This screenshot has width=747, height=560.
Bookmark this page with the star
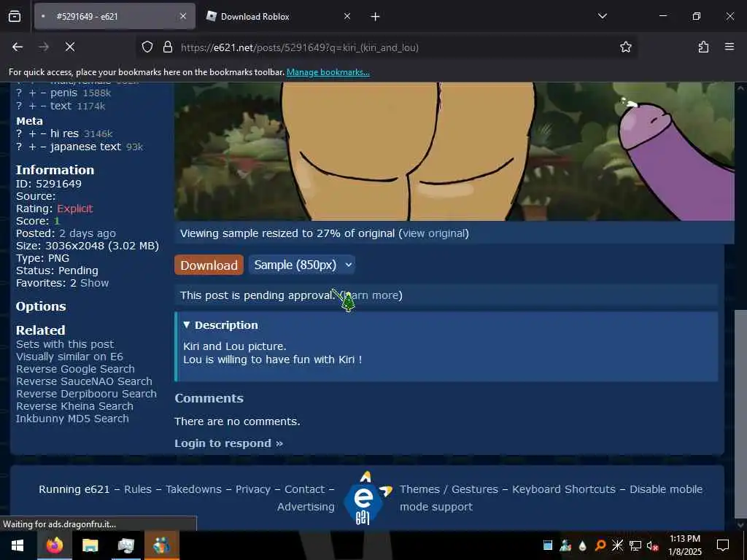pyautogui.click(x=625, y=47)
